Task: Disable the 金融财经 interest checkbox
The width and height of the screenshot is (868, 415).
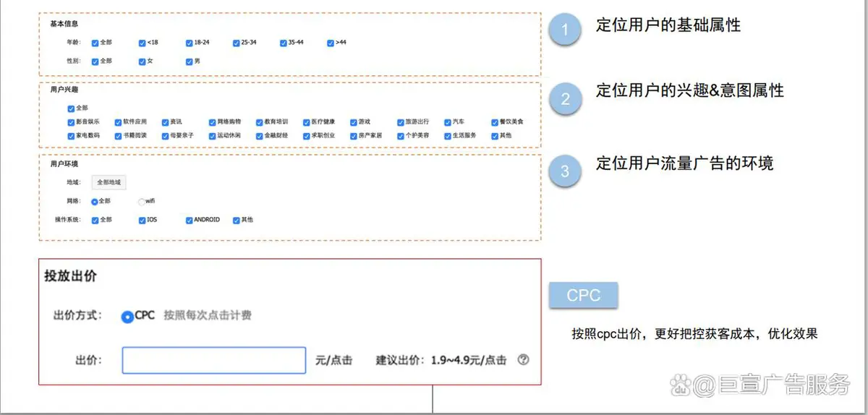Action: [259, 136]
